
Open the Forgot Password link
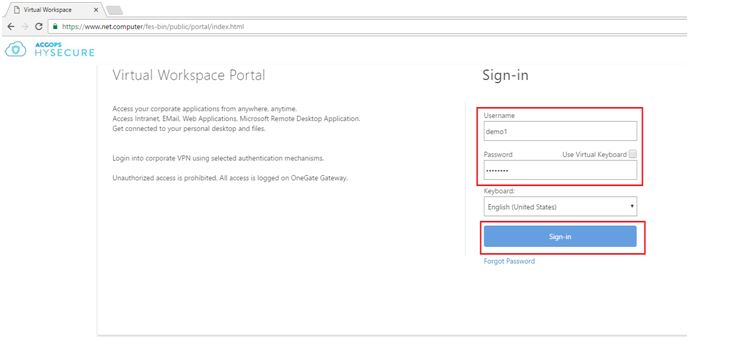click(x=509, y=261)
